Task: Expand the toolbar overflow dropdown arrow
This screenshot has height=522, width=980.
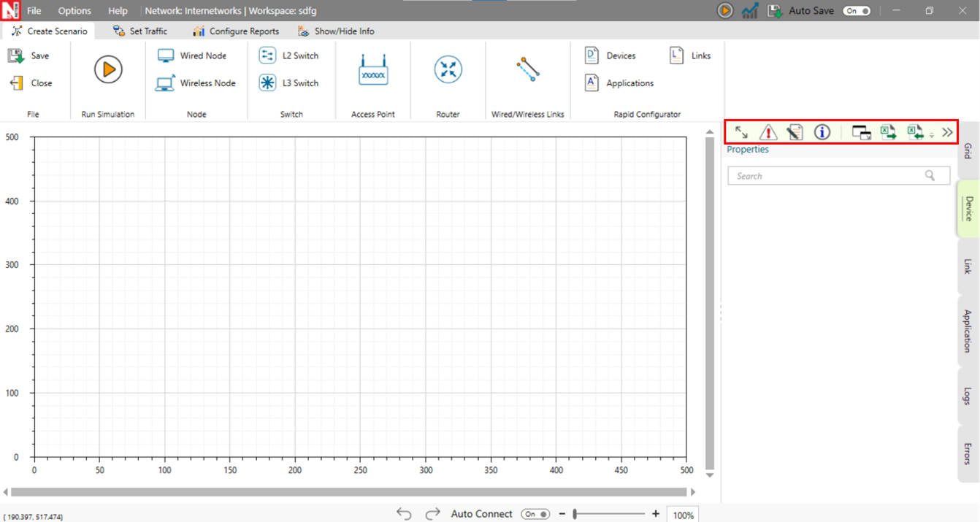Action: coord(932,136)
